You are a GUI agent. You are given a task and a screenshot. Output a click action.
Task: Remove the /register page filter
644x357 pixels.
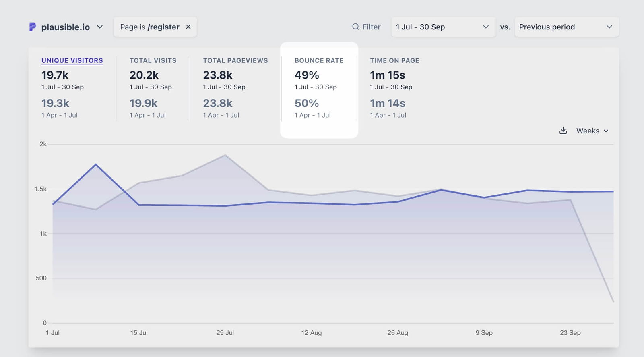pos(188,27)
